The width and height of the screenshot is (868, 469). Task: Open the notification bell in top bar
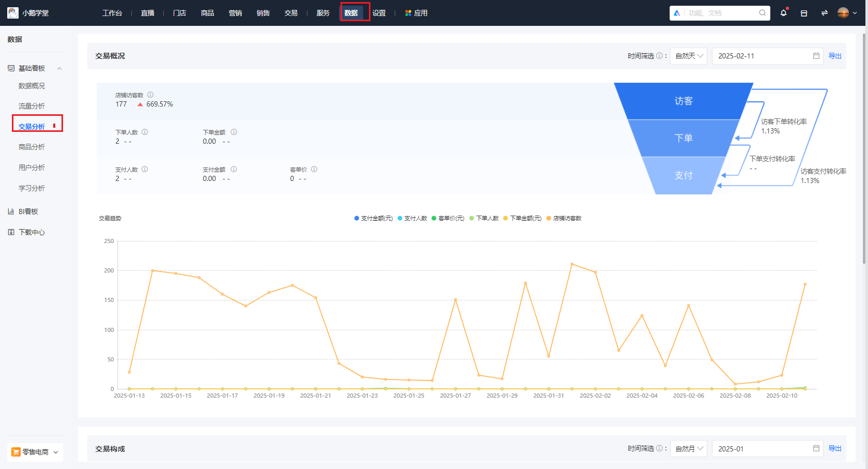click(x=783, y=13)
